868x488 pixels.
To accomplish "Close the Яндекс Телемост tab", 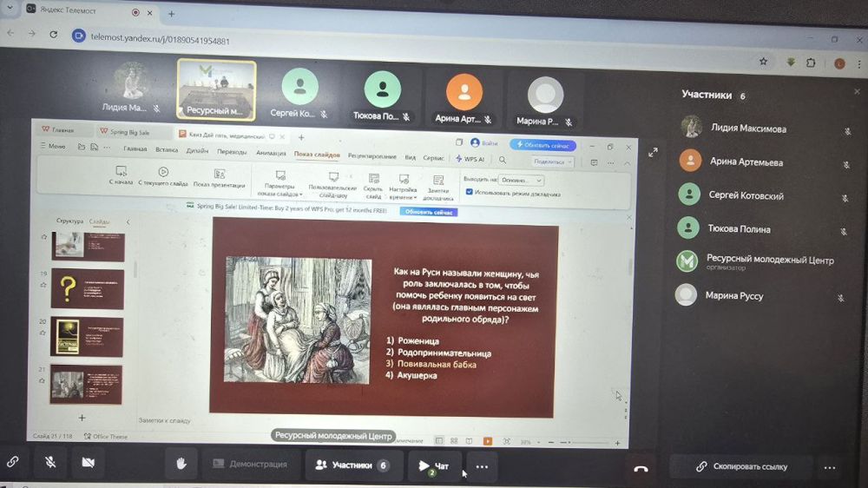I will pyautogui.click(x=149, y=12).
